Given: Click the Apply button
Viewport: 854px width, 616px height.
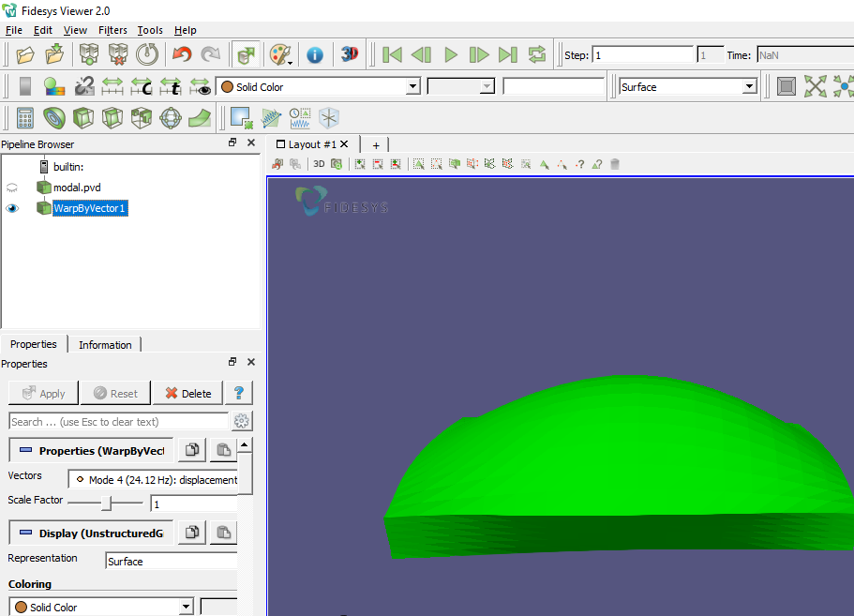Looking at the screenshot, I should [43, 393].
